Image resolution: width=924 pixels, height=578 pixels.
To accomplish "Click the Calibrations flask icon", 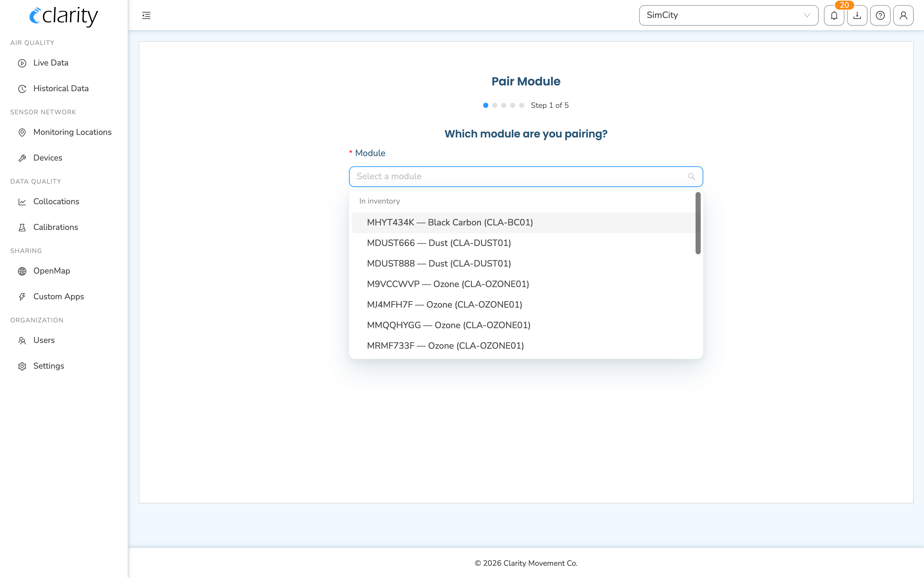I will point(22,227).
